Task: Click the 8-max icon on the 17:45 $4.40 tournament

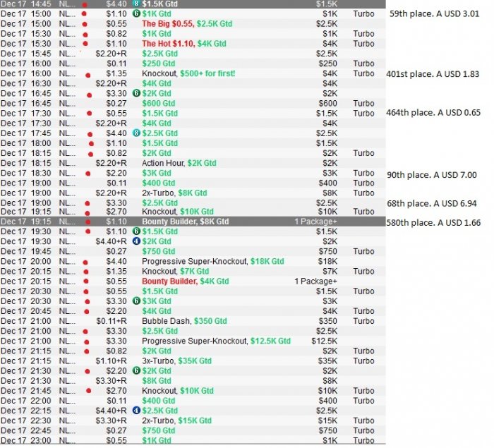Action: pyautogui.click(x=136, y=133)
